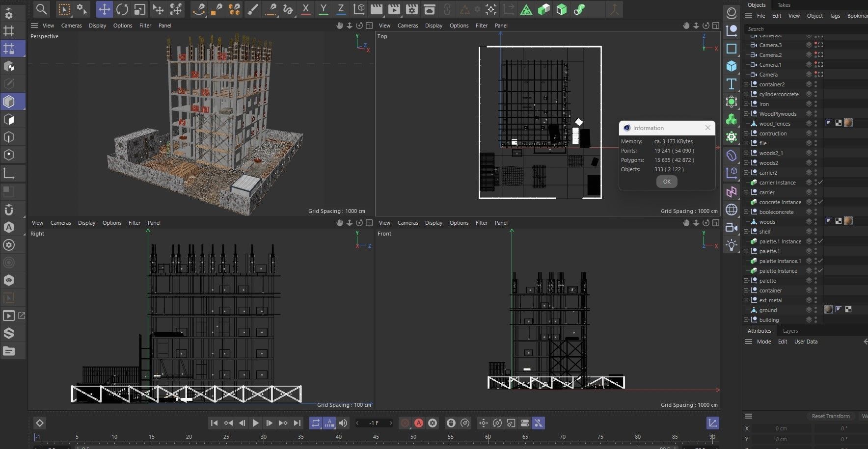The width and height of the screenshot is (868, 449).
Task: Open Cameras menu in Perspective viewport
Action: (71, 26)
